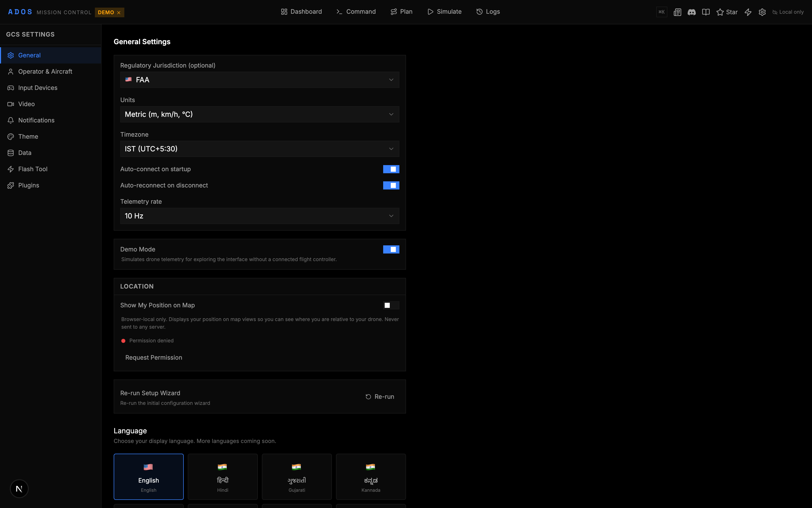
Task: Open the Timezone IST dropdown
Action: coord(260,149)
